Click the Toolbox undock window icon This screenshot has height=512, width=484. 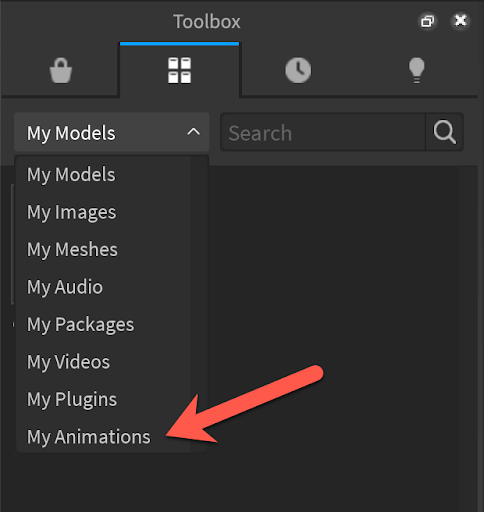tap(427, 21)
